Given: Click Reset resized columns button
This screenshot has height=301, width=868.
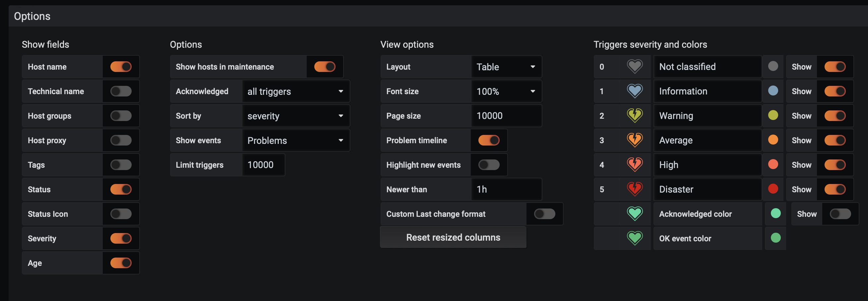Looking at the screenshot, I should click(x=453, y=238).
